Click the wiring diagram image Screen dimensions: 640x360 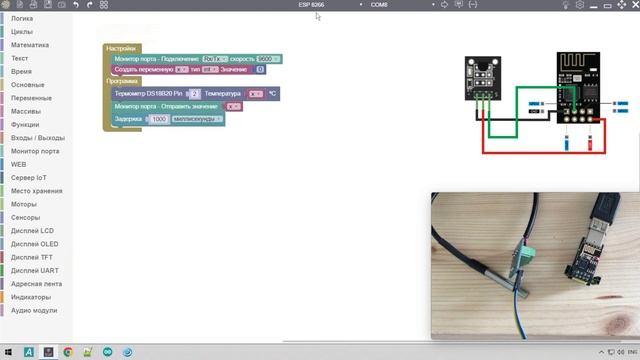[x=546, y=103]
